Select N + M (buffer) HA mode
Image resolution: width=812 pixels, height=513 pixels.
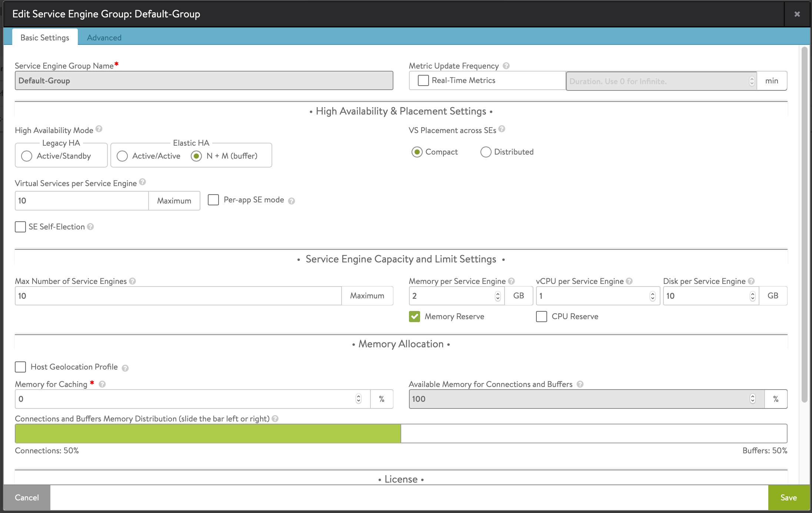pyautogui.click(x=196, y=156)
